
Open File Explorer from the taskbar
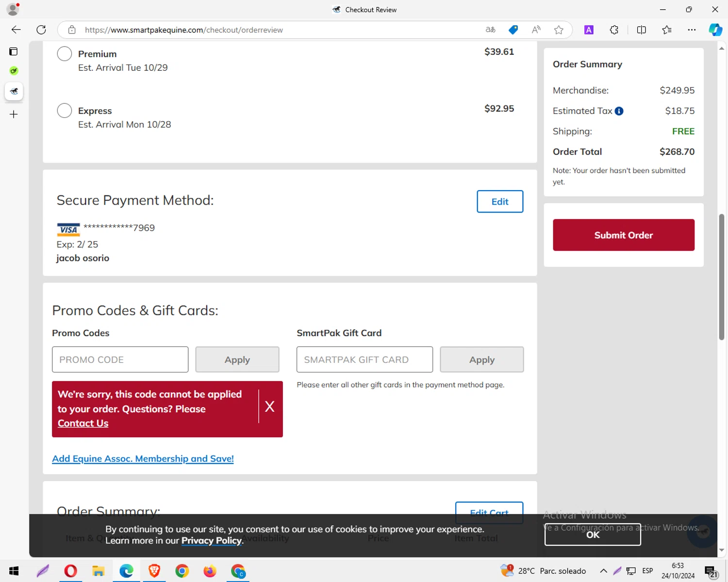98,571
